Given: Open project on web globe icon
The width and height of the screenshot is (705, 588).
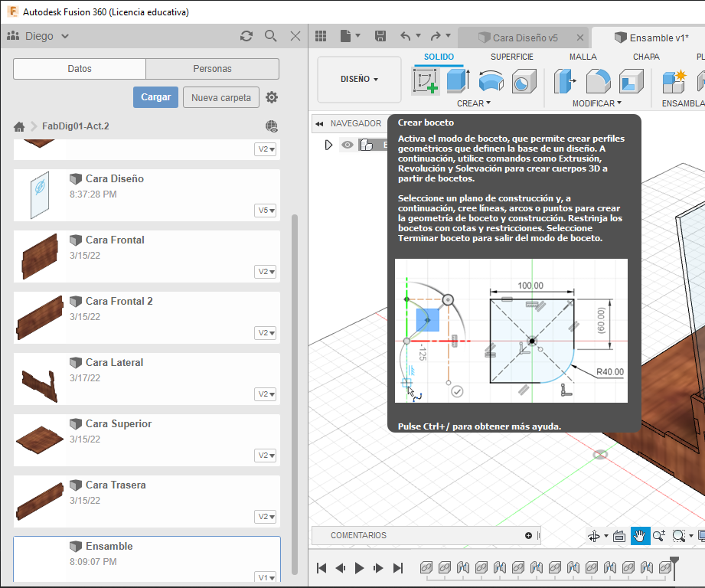Looking at the screenshot, I should tap(272, 126).
